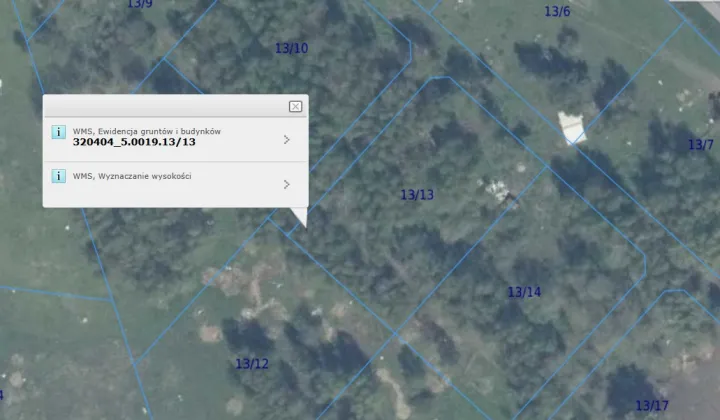Click info icon beside Ewidencja gruntów i budynków
The width and height of the screenshot is (720, 420).
point(58,132)
